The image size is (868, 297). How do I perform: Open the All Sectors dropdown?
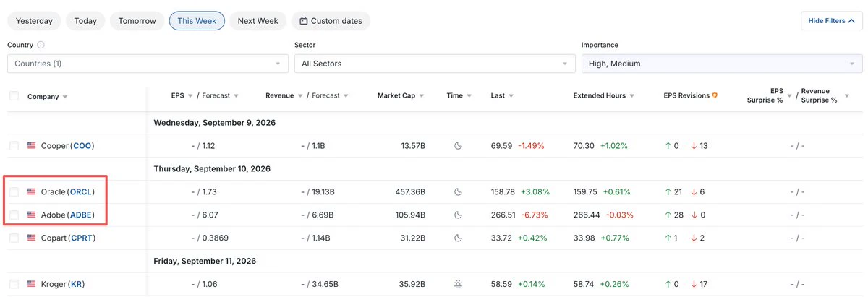(x=435, y=64)
